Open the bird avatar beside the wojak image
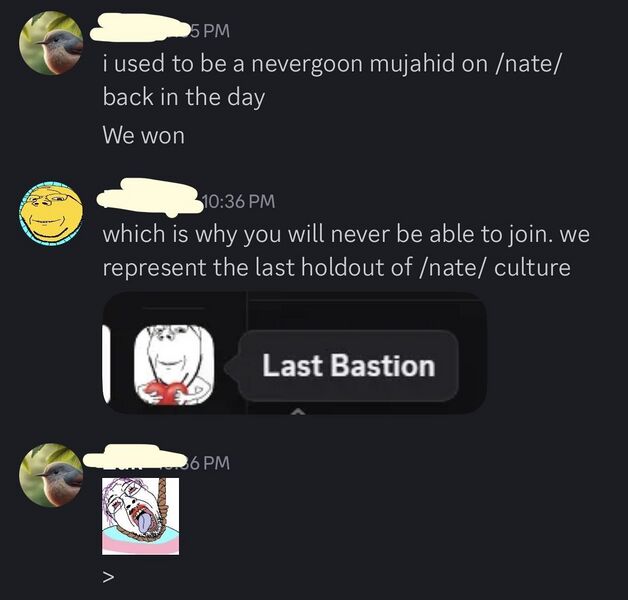 tap(51, 475)
